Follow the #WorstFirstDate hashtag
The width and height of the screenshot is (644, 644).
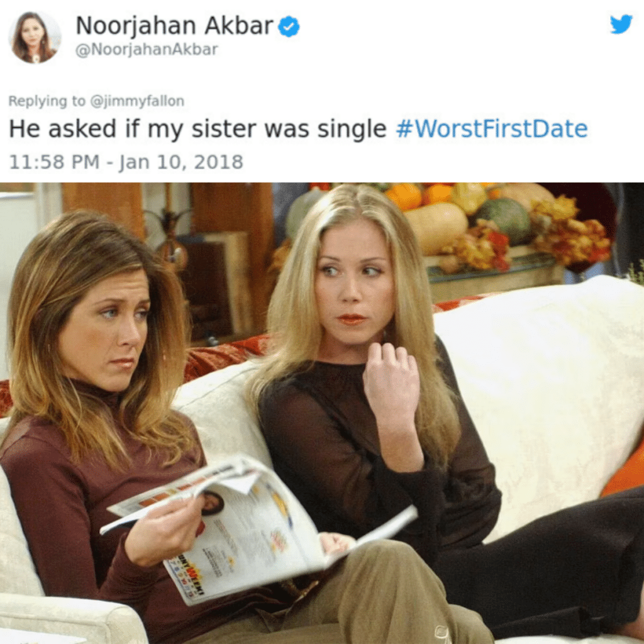tap(492, 129)
